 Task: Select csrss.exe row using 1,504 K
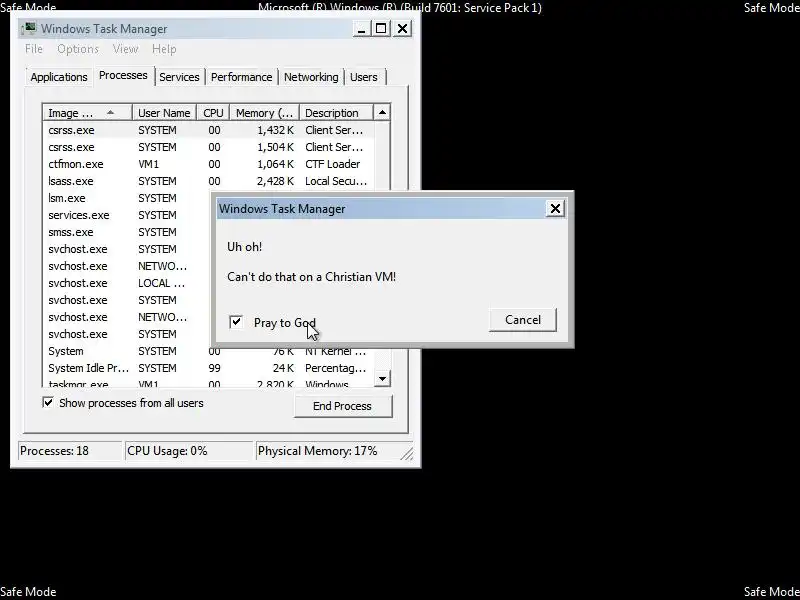[x=208, y=147]
